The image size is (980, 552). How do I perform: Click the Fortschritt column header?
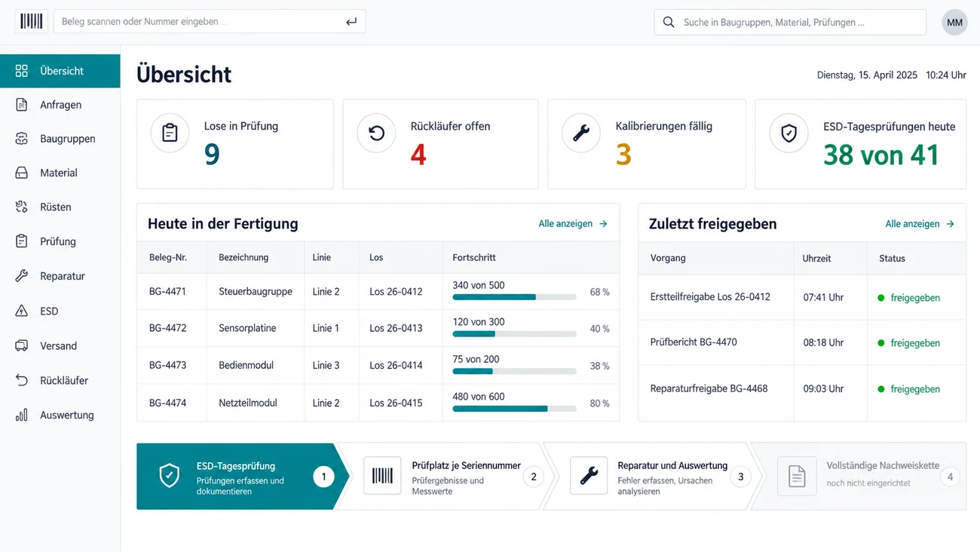coord(474,257)
